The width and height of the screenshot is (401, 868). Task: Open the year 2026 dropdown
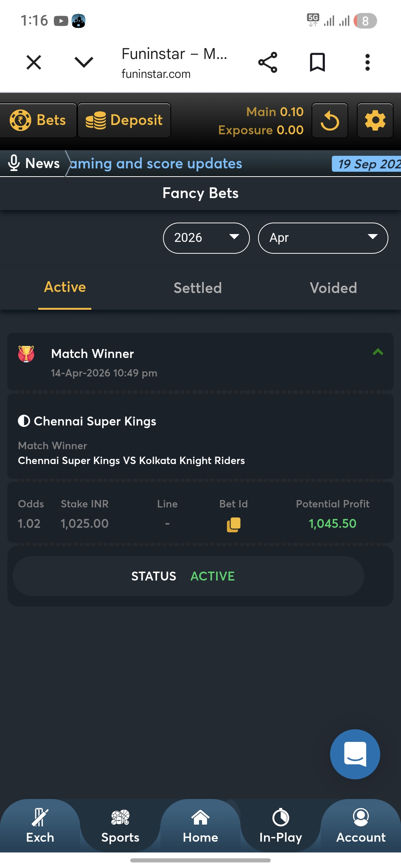tap(206, 238)
